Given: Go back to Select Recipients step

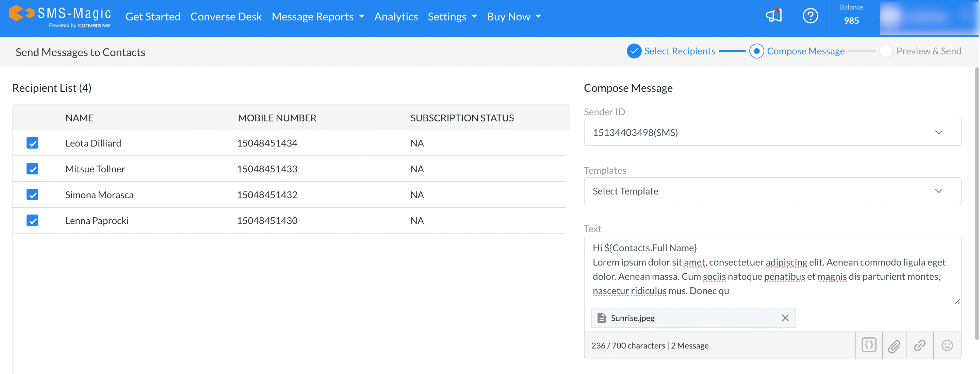Looking at the screenshot, I should [679, 51].
